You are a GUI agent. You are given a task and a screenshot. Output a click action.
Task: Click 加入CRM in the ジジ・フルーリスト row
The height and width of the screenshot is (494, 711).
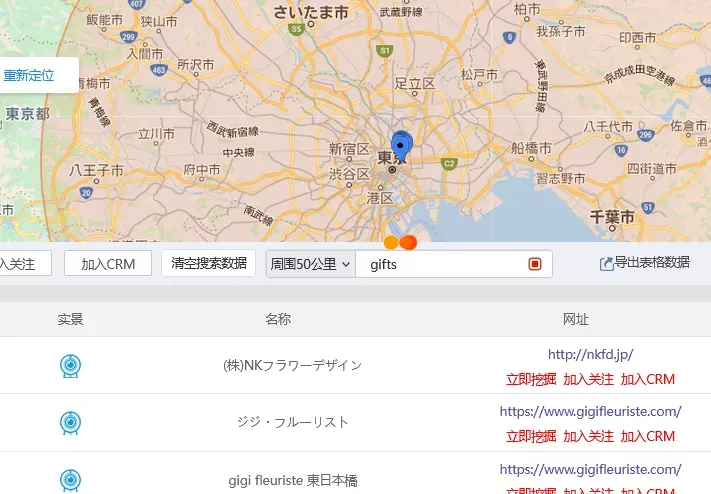pos(648,436)
